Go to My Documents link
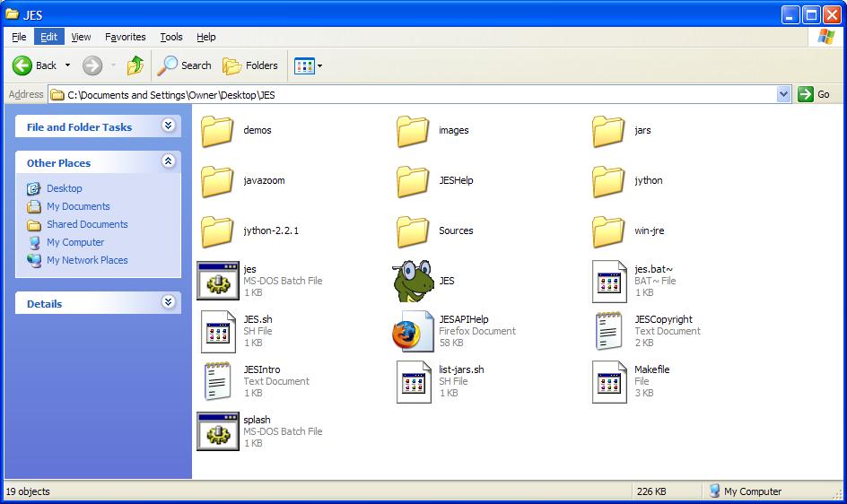Viewport: 847px width, 504px height. (x=78, y=206)
